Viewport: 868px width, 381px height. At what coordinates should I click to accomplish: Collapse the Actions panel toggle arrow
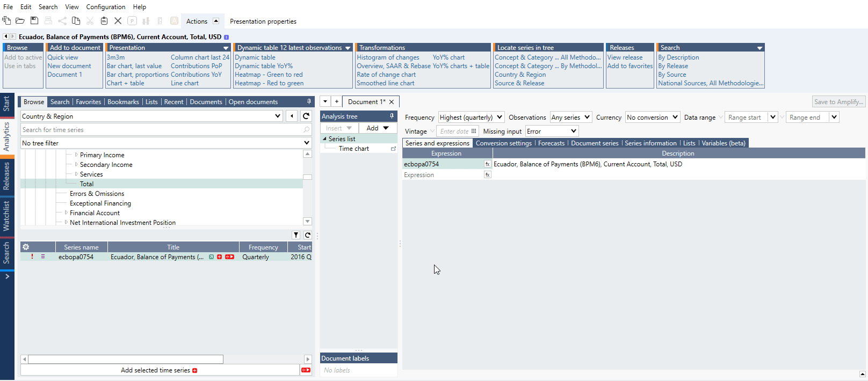pyautogui.click(x=216, y=21)
